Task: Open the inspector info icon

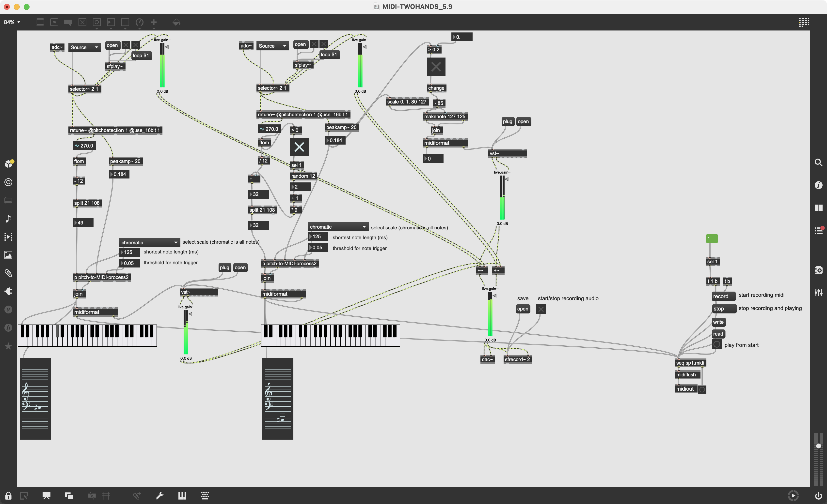Action: 818,185
